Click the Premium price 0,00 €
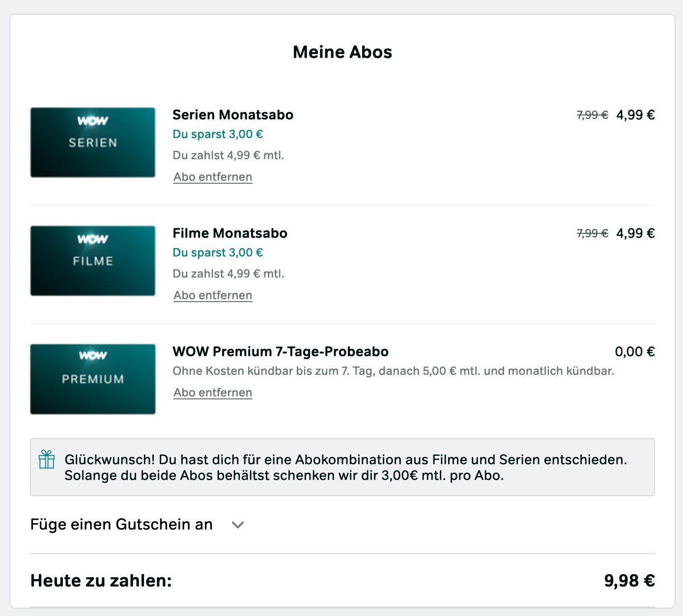This screenshot has width=683, height=616. (x=635, y=352)
